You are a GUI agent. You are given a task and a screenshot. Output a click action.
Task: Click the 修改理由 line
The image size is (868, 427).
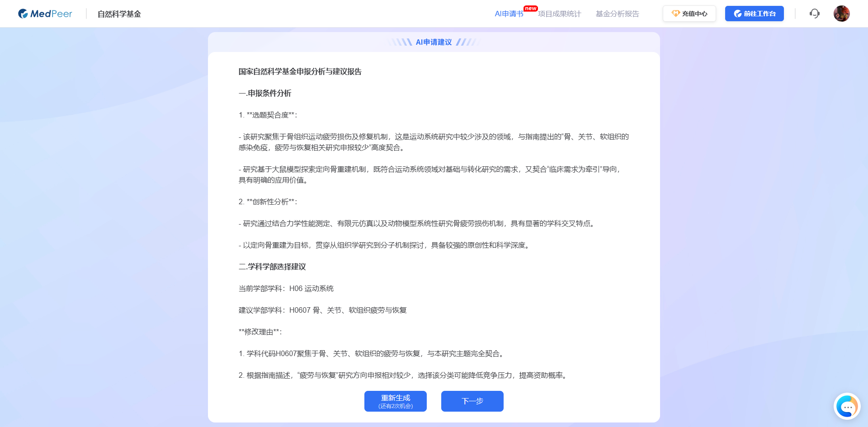(260, 332)
